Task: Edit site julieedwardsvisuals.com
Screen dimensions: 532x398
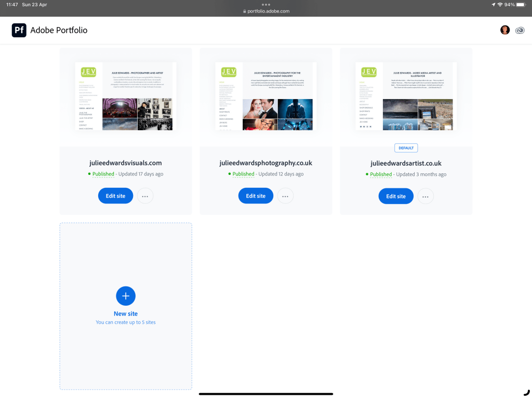Action: click(x=115, y=196)
